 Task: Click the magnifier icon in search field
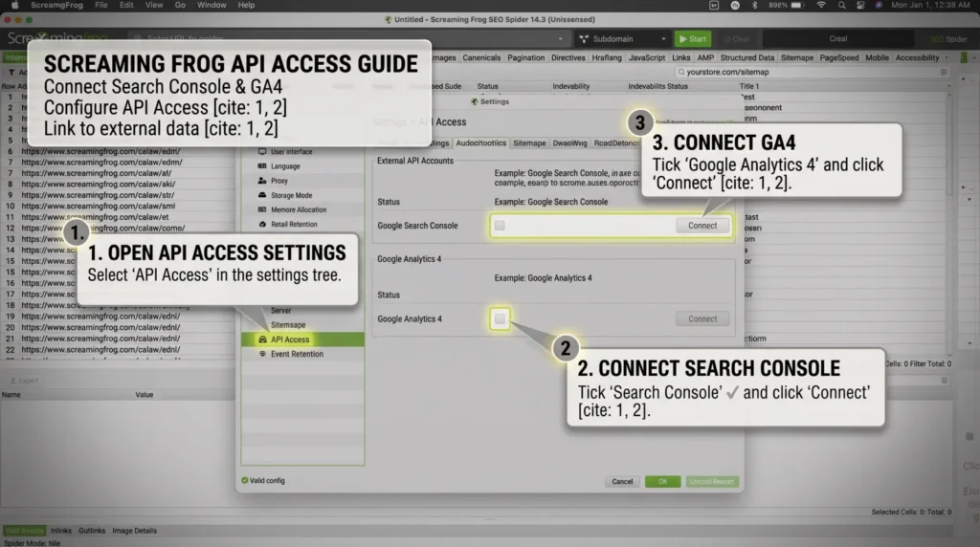click(681, 72)
